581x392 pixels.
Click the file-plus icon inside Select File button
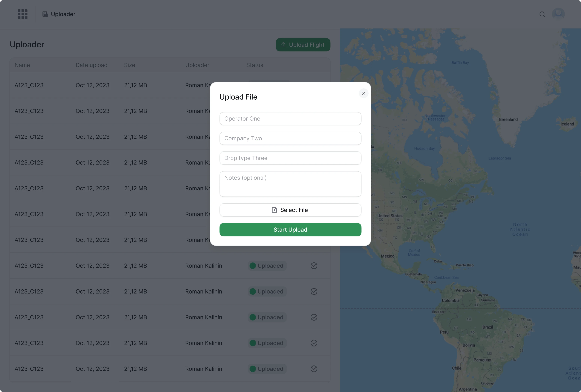pyautogui.click(x=274, y=210)
